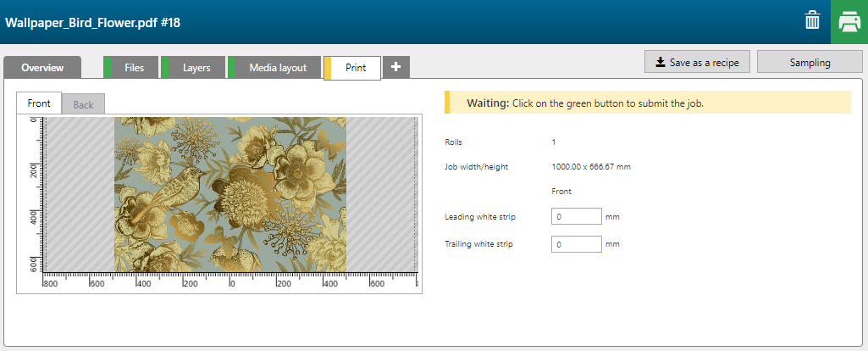The width and height of the screenshot is (868, 351).
Task: Add a new tab with the plus icon
Action: pos(396,67)
